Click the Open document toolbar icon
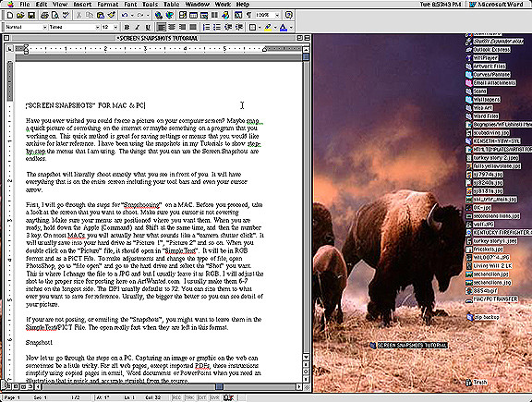The width and height of the screenshot is (532, 402). coord(20,16)
